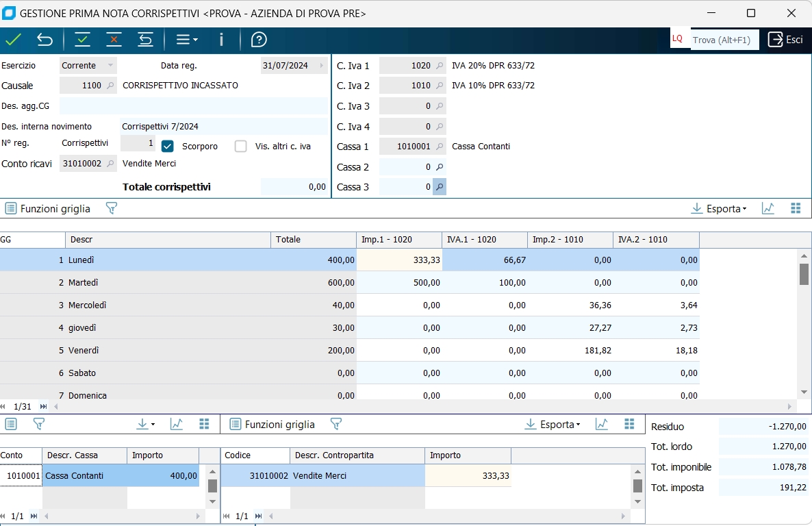
Task: Search Causale code with magnifier icon
Action: pyautogui.click(x=110, y=86)
